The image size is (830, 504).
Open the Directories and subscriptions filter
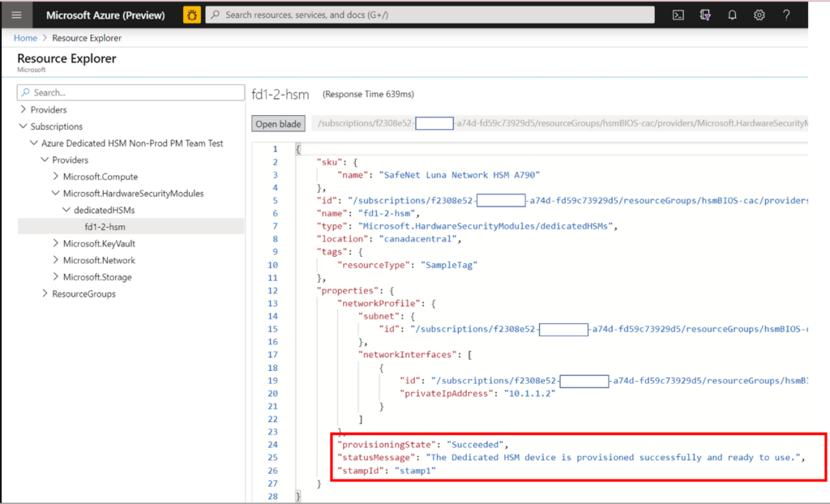click(704, 14)
